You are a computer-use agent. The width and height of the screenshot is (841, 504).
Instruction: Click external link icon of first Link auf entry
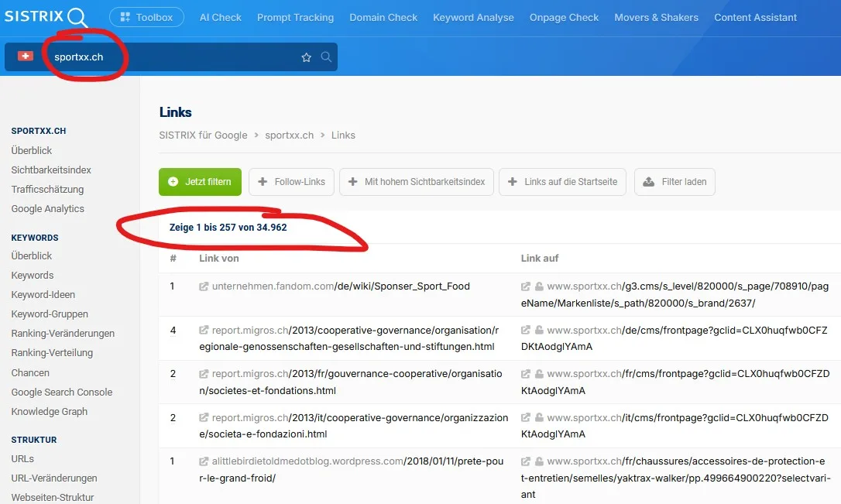(x=526, y=286)
